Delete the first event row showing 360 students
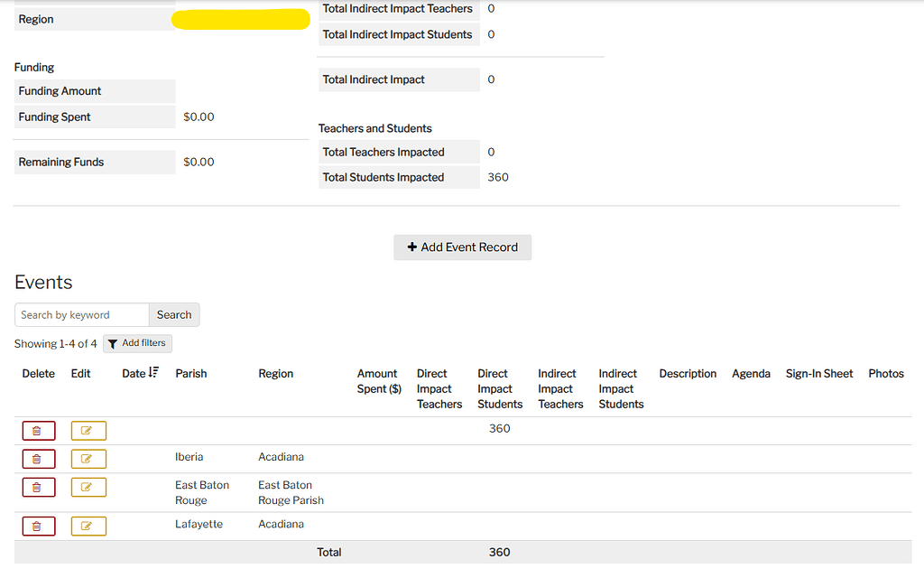The image size is (924, 578). (x=38, y=430)
